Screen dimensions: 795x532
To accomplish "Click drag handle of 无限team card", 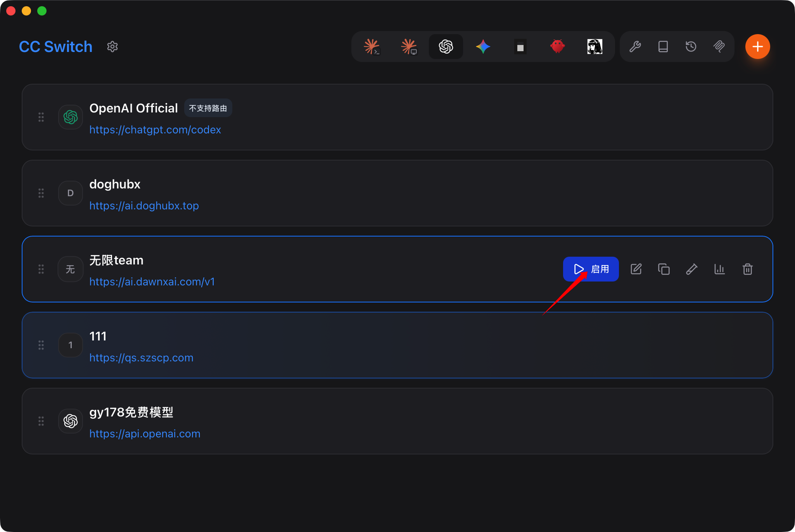I will coord(41,269).
